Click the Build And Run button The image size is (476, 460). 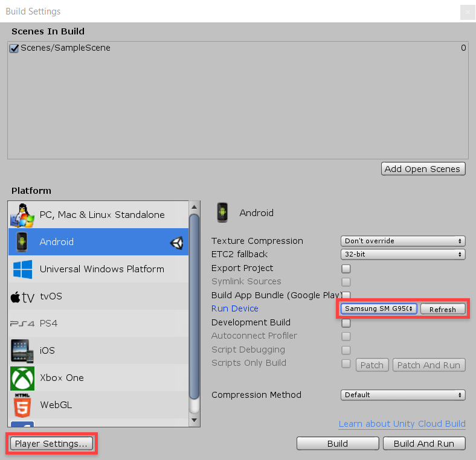click(x=424, y=444)
